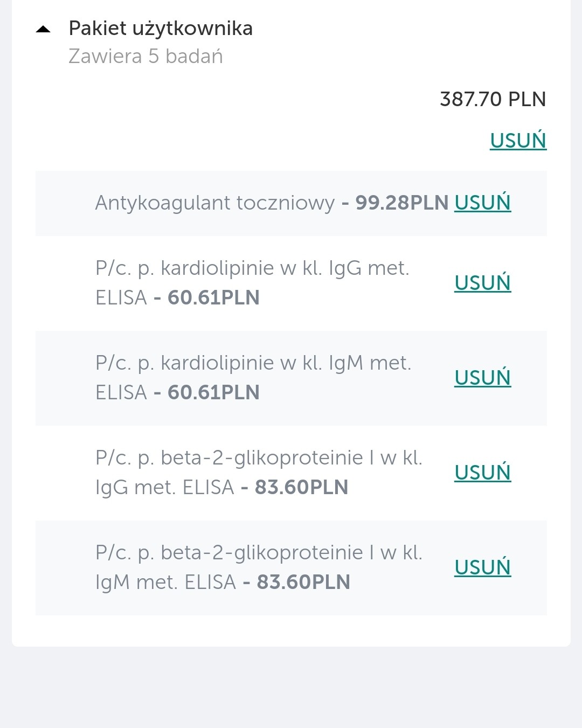
Task: Remove beta-2-glikoproteinie I IgM test
Action: click(482, 567)
